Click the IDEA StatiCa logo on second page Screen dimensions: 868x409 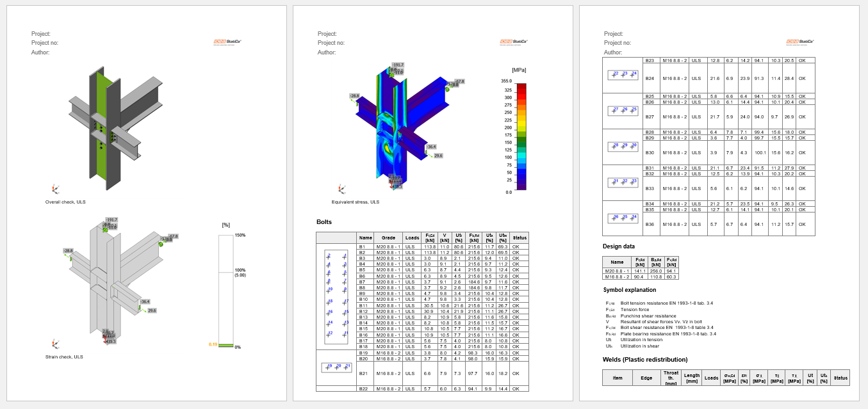(513, 42)
